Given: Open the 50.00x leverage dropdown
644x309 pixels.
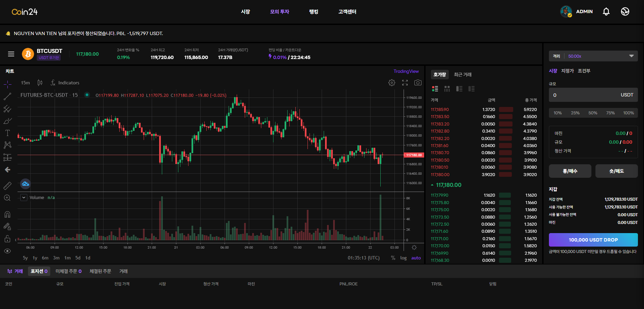Looking at the screenshot, I should coord(593,56).
